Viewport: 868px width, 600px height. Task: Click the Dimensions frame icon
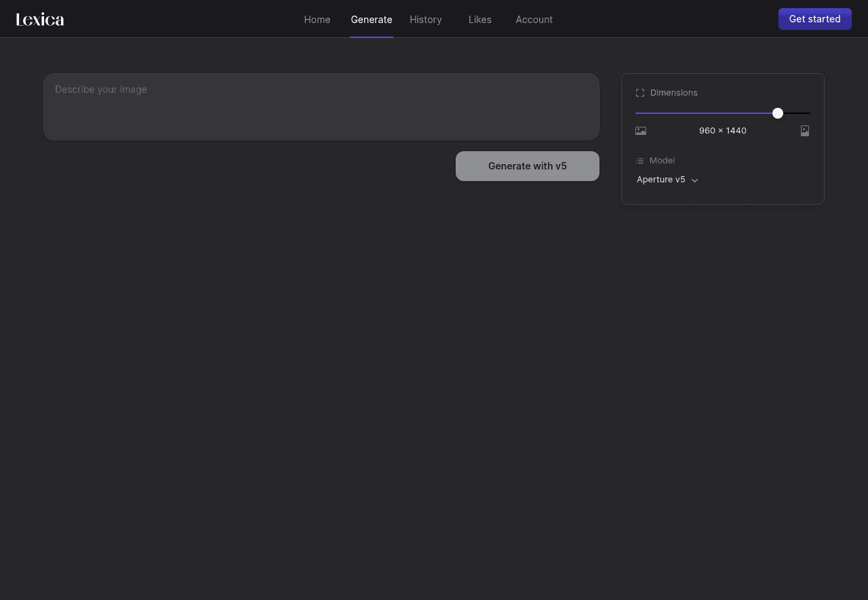[x=640, y=93]
